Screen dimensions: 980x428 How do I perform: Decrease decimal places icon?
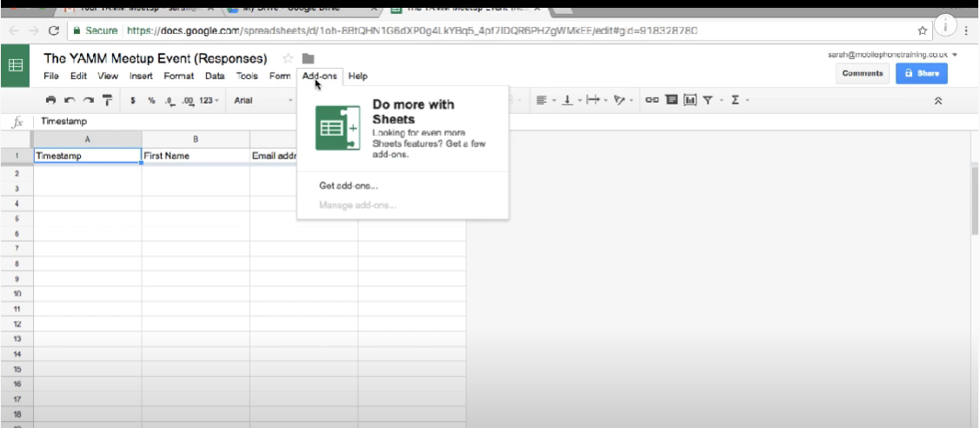click(170, 101)
